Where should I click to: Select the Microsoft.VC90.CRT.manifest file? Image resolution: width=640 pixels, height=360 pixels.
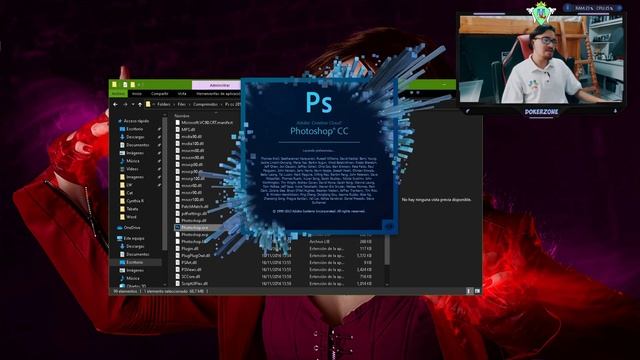tap(207, 122)
